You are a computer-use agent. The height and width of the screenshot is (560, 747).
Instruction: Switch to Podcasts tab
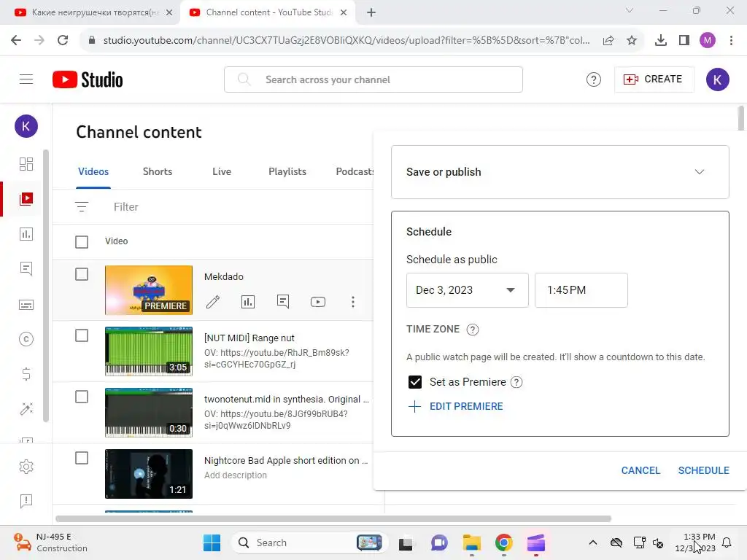tap(355, 171)
